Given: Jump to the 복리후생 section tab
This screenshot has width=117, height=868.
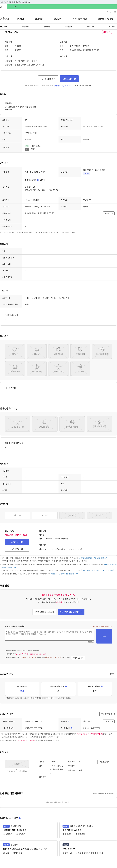Looking at the screenshot, I should [x=69, y=27].
